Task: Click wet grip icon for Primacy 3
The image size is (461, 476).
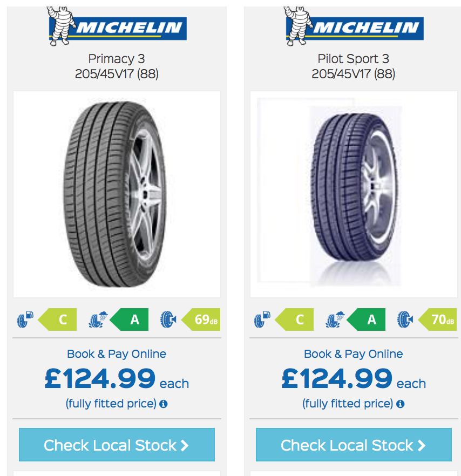Action: point(98,319)
